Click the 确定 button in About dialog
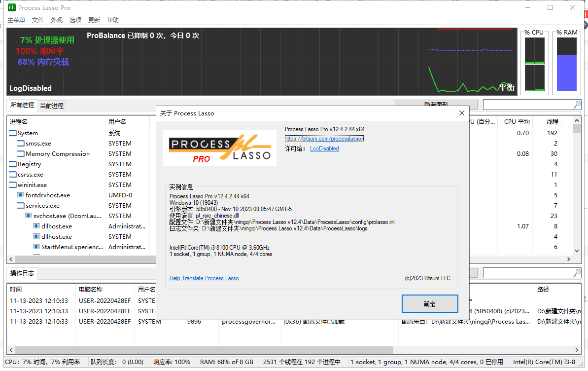588x371 pixels. pyautogui.click(x=430, y=304)
